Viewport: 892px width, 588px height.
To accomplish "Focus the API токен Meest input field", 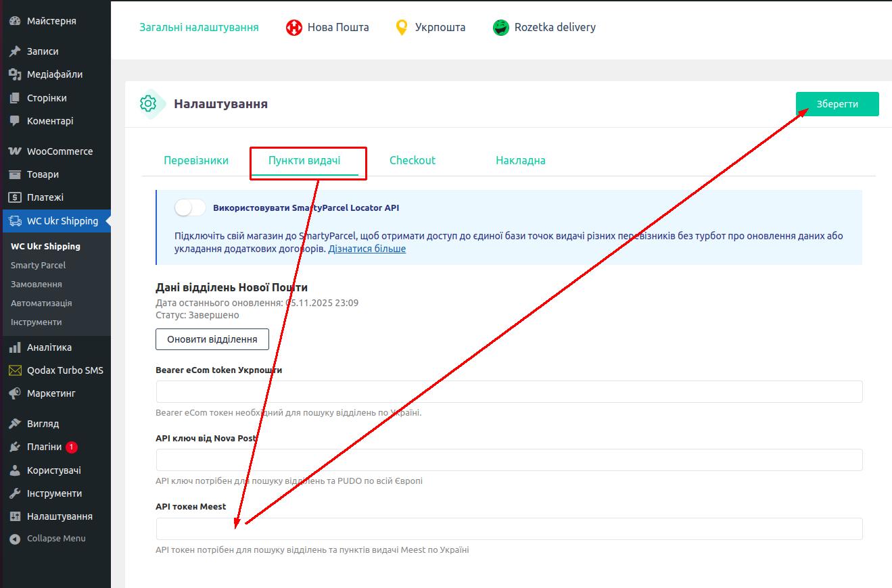I will point(509,529).
